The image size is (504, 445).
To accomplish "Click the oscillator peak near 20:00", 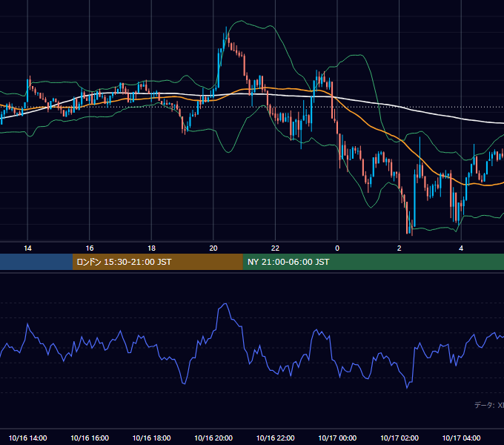I will (x=225, y=304).
